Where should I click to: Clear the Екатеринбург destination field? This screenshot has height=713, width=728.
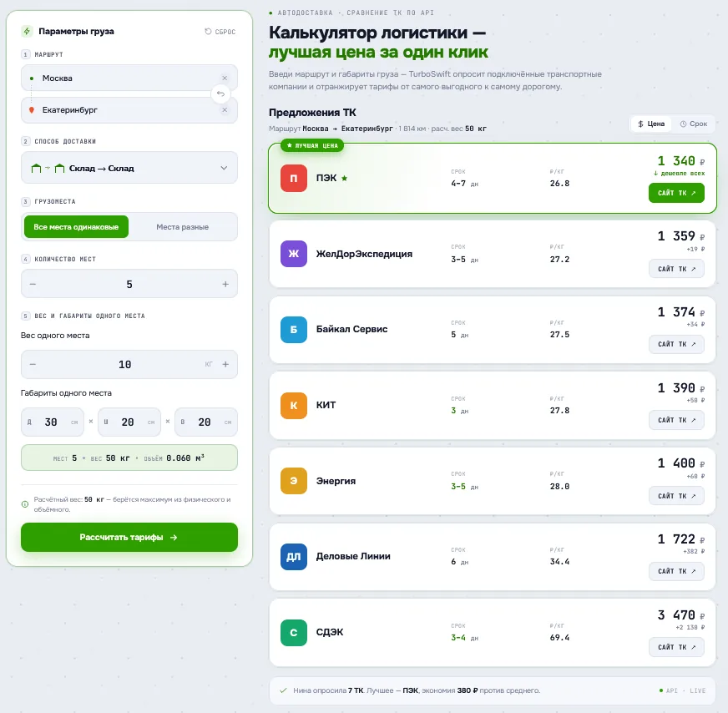tap(225, 110)
